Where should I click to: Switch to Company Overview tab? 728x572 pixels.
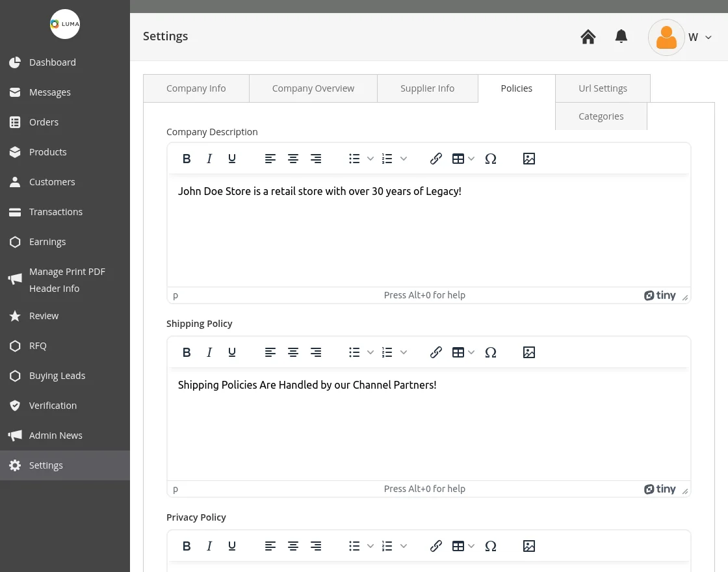(x=313, y=88)
